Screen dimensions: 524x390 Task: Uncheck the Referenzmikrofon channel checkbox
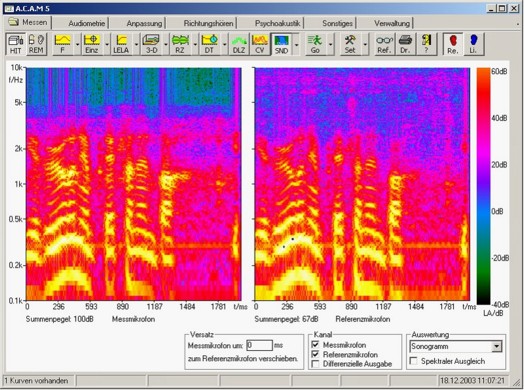315,354
